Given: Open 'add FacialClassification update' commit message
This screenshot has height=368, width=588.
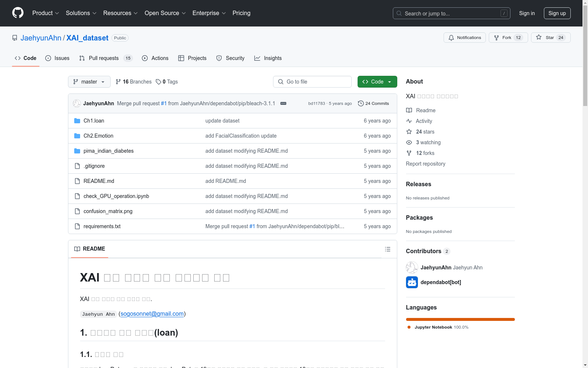Looking at the screenshot, I should click(241, 136).
